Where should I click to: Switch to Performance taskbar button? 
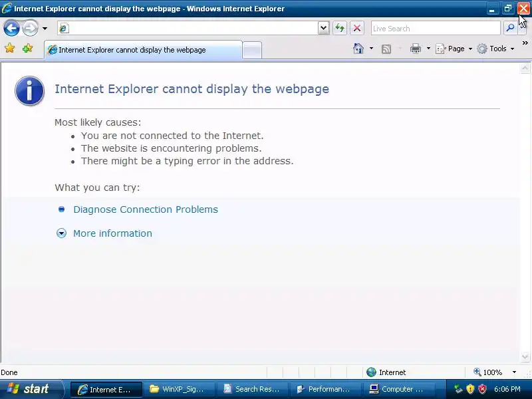(325, 389)
